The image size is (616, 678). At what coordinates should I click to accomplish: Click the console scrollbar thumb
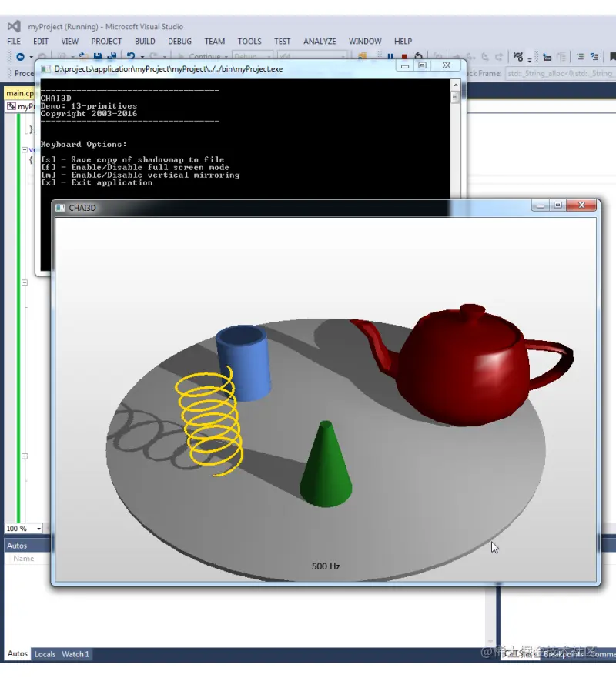pyautogui.click(x=454, y=98)
